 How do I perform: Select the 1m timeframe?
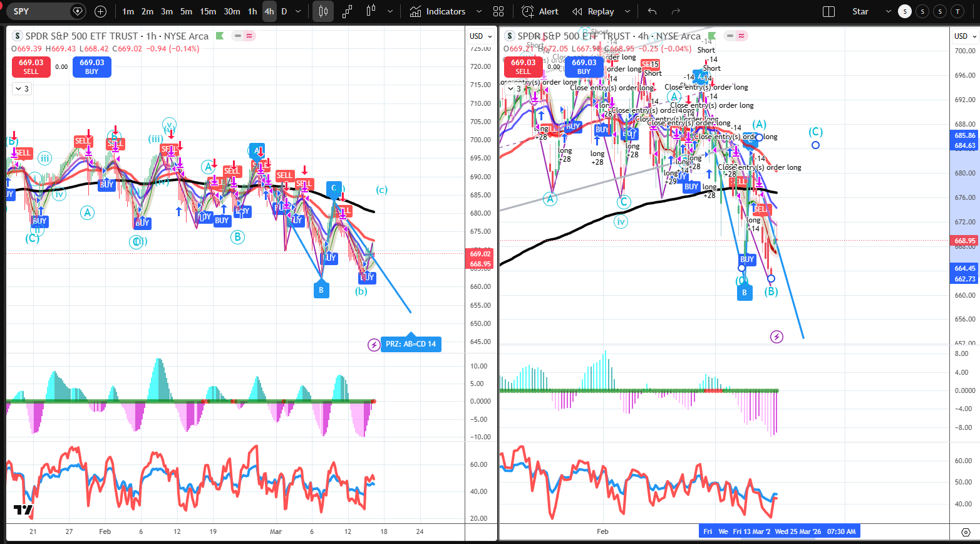click(128, 11)
